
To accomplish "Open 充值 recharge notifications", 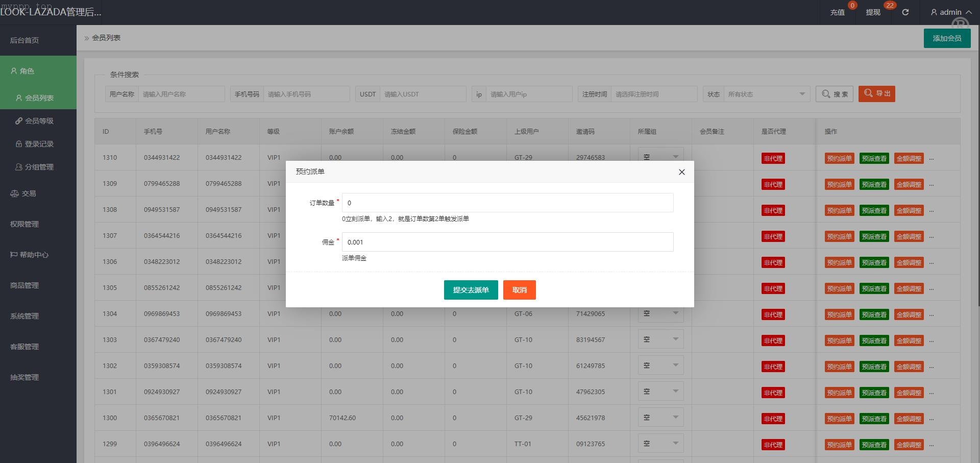I will coord(837,12).
